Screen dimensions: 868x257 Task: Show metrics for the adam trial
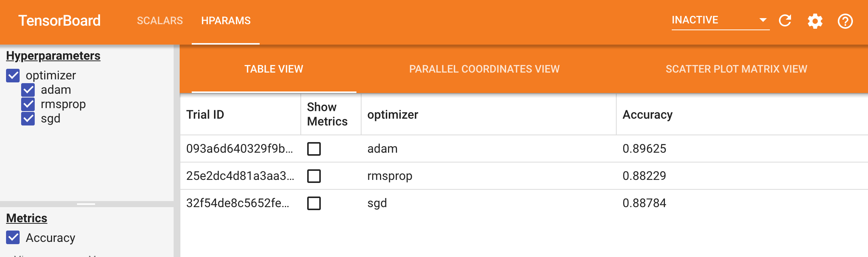[314, 149]
